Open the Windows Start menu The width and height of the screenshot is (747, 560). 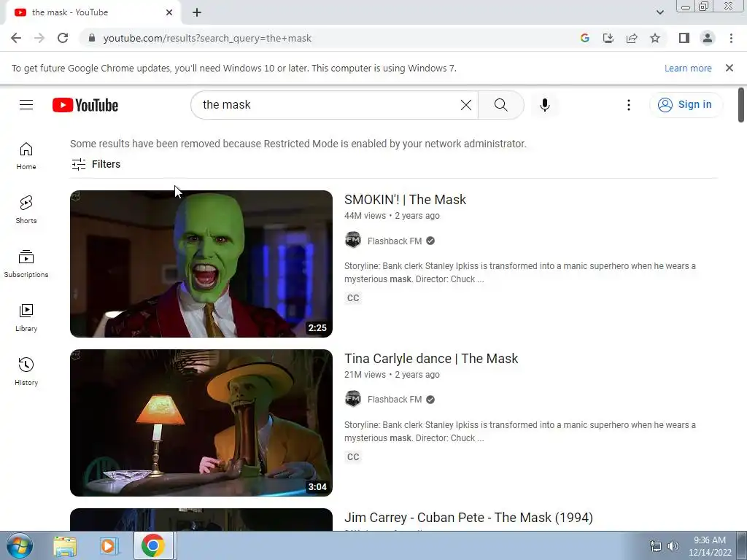(x=19, y=545)
